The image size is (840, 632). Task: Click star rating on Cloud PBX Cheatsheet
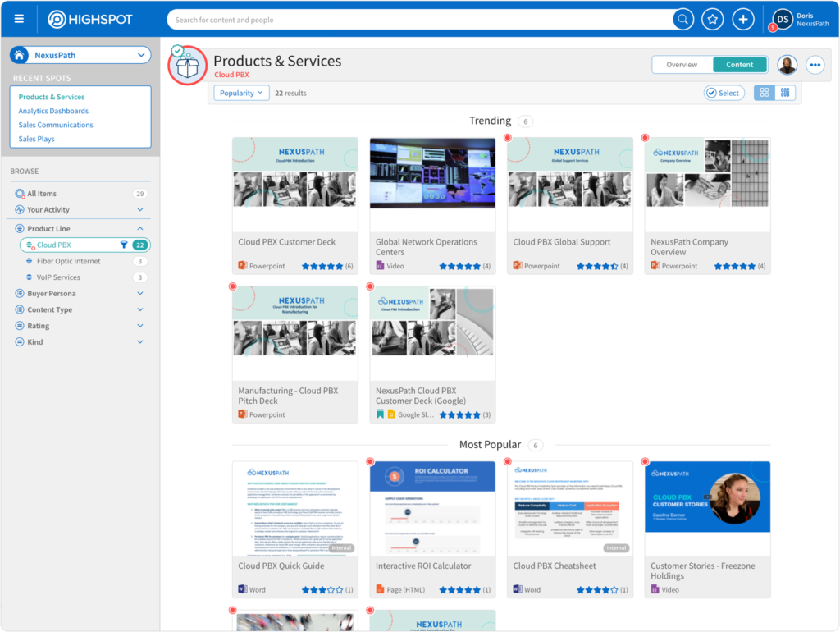tap(597, 589)
